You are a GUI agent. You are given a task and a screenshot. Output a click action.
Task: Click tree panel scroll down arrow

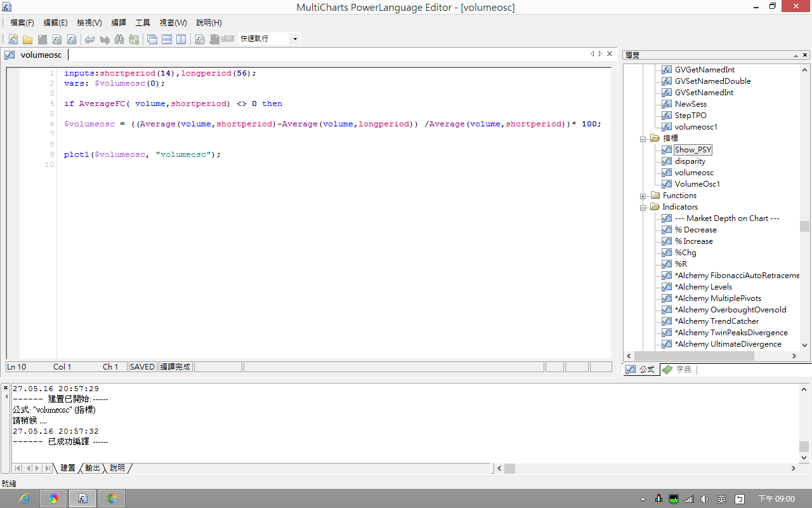click(x=804, y=345)
